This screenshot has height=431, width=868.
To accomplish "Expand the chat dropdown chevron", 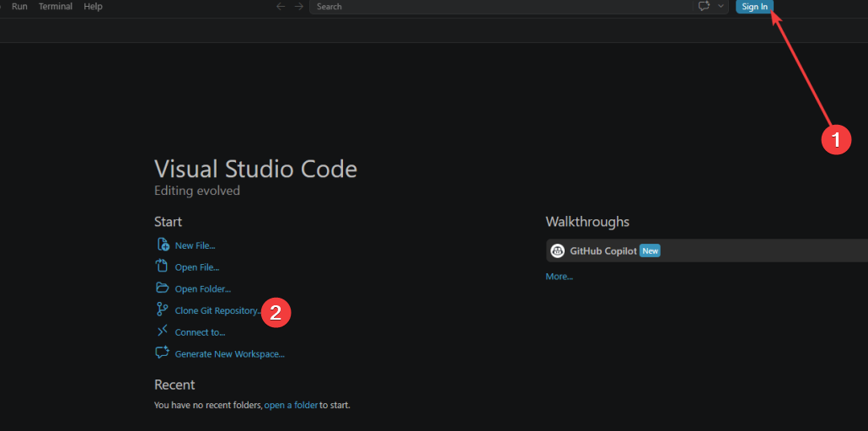I will coord(721,7).
